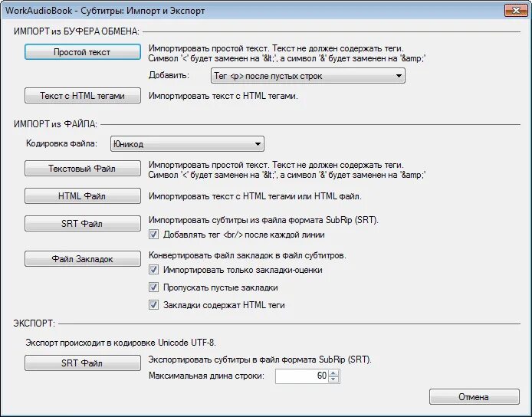Click the 'Файл Закладок' button
The width and height of the screenshot is (532, 417).
(x=83, y=259)
